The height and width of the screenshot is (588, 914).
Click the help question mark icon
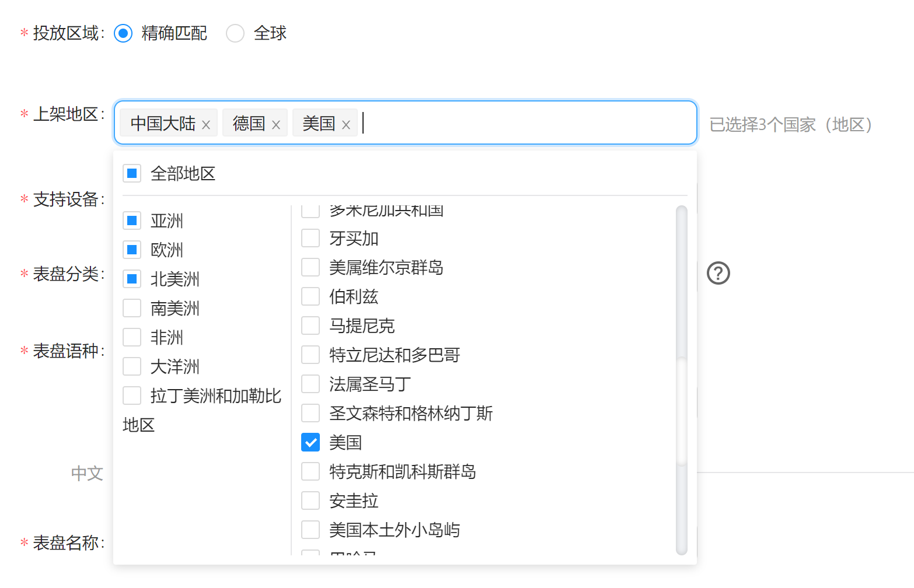[x=718, y=273]
